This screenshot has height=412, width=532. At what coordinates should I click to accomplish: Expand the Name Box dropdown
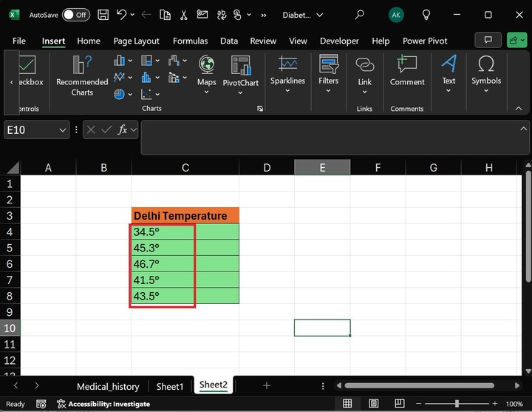pos(63,130)
